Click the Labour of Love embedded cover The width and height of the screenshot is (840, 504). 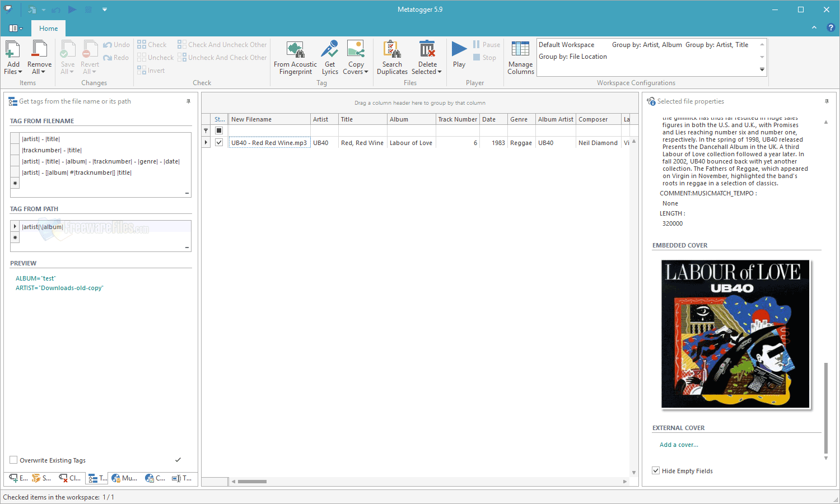735,334
